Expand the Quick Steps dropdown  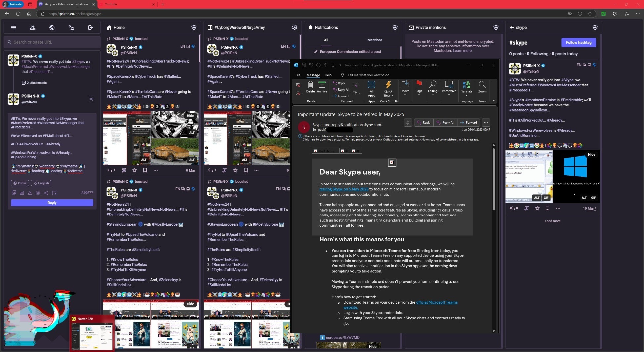click(388, 89)
